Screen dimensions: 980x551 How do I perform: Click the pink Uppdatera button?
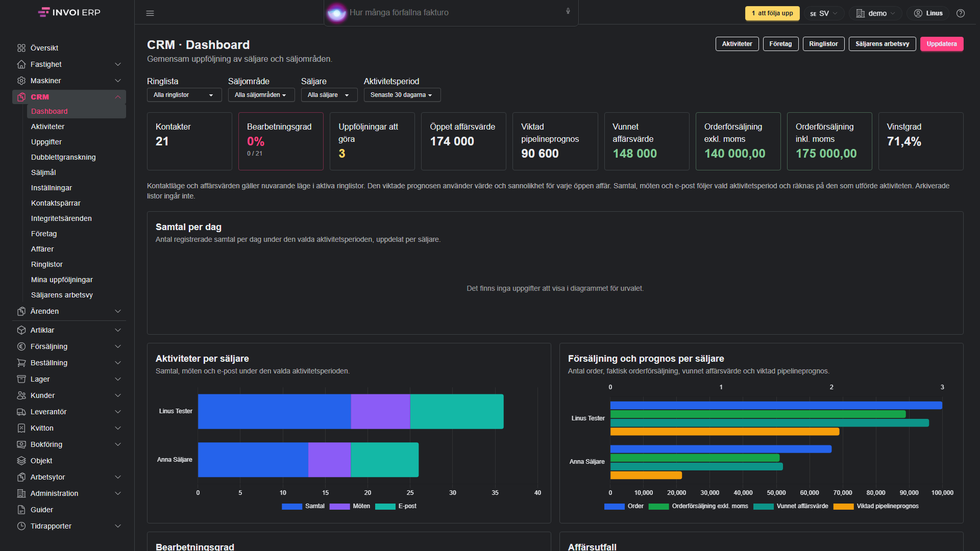point(942,44)
